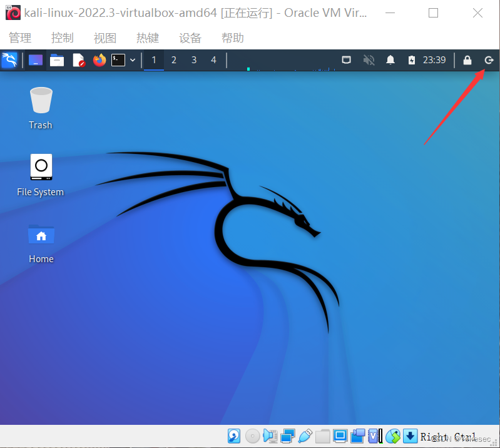The width and height of the screenshot is (500, 448).
Task: Click the display status icon
Action: pyautogui.click(x=340, y=436)
